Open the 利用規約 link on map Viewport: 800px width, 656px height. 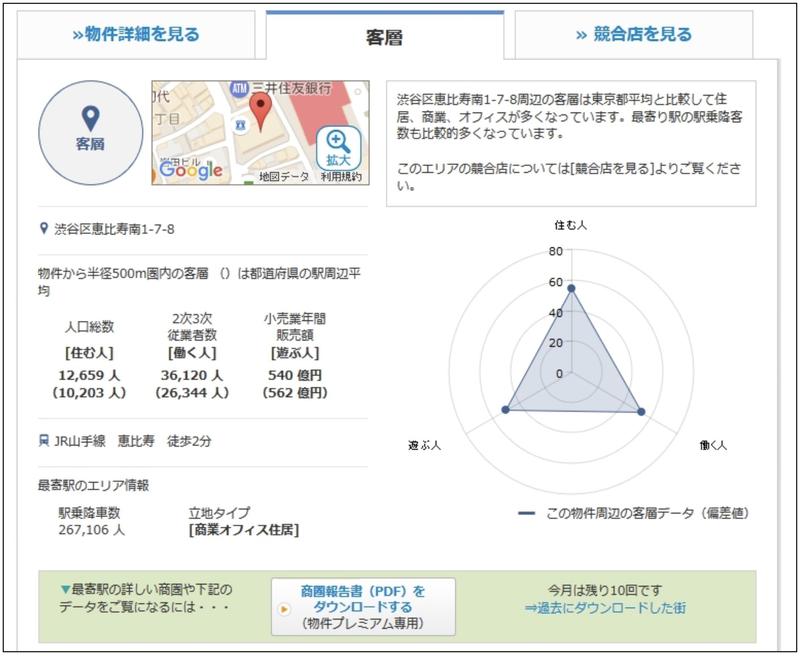pos(341,176)
